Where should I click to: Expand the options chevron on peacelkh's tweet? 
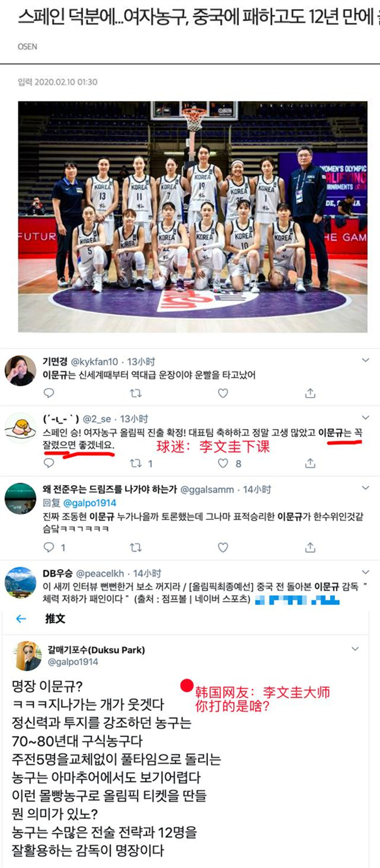366,572
